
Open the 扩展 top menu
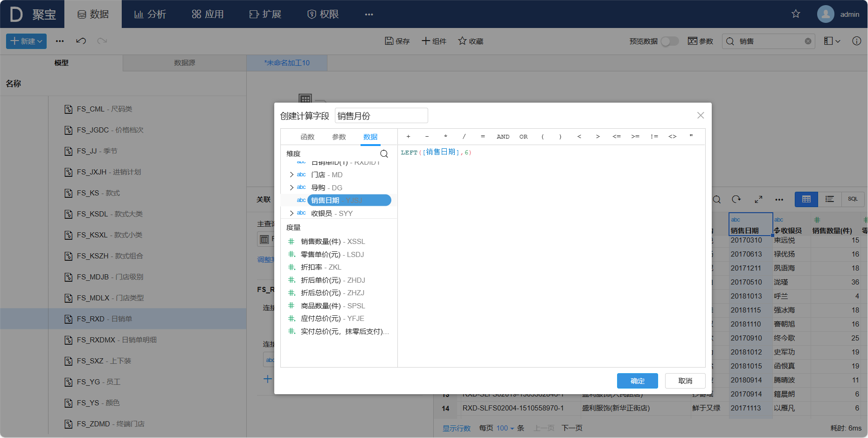tap(265, 14)
